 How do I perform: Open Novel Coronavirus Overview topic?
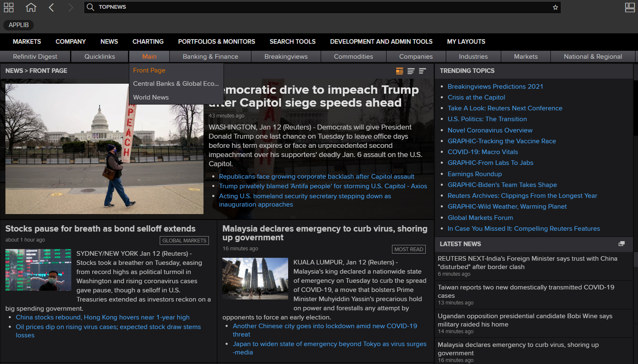pyautogui.click(x=490, y=130)
